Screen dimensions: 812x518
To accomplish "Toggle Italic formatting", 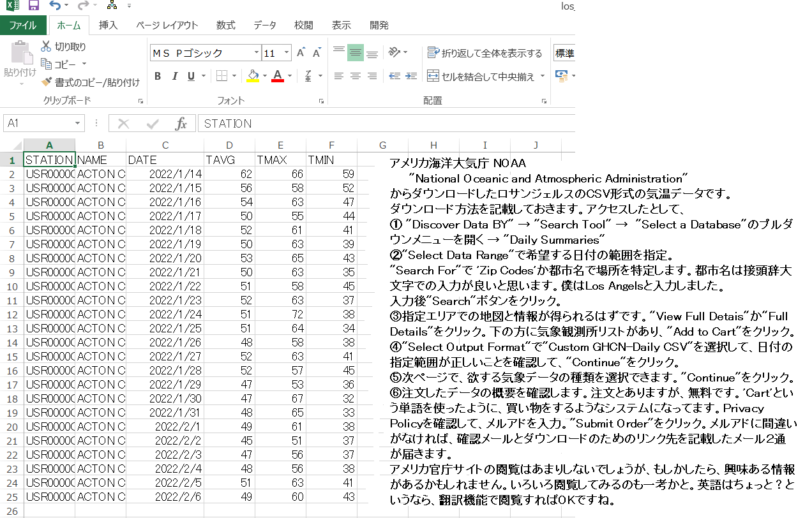I will tap(174, 77).
